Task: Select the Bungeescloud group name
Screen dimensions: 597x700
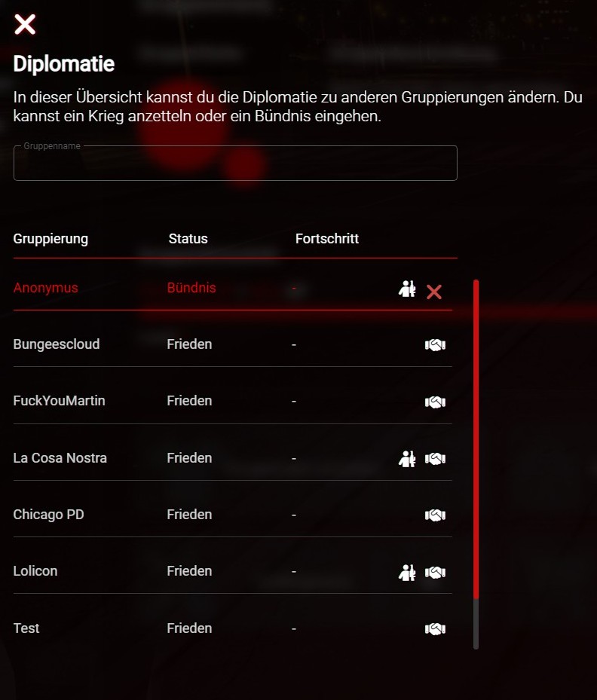Action: (57, 344)
